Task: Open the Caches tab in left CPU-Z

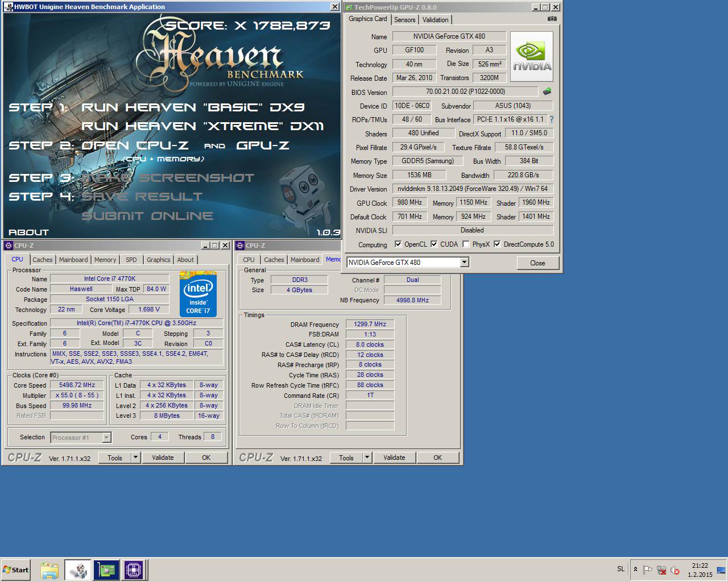Action: (42, 260)
